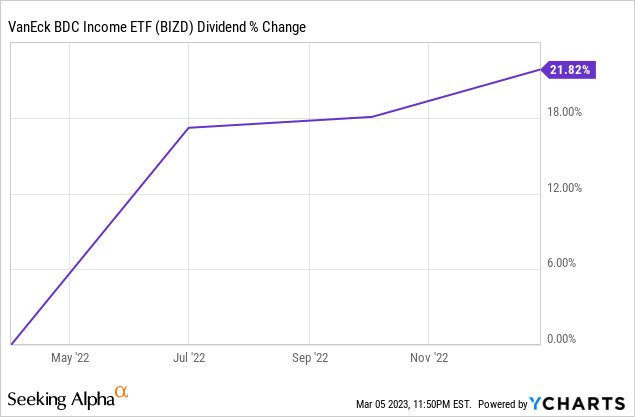Click the Sep '22 x-axis label
635x417 pixels.
pos(309,356)
